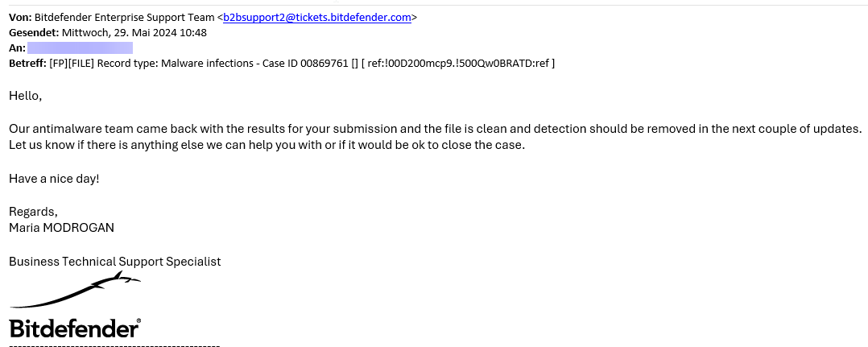
Task: Click the Hello, greeting line
Action: pos(26,96)
